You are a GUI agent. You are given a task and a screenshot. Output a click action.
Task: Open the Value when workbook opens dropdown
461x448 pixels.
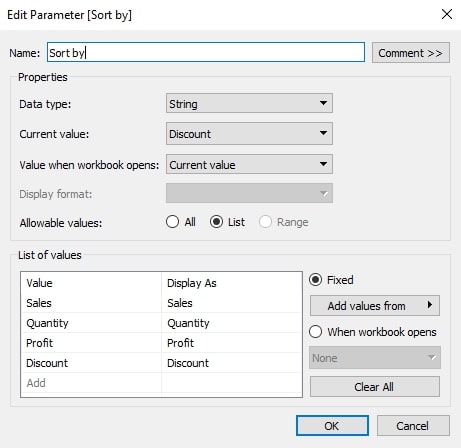(x=249, y=164)
